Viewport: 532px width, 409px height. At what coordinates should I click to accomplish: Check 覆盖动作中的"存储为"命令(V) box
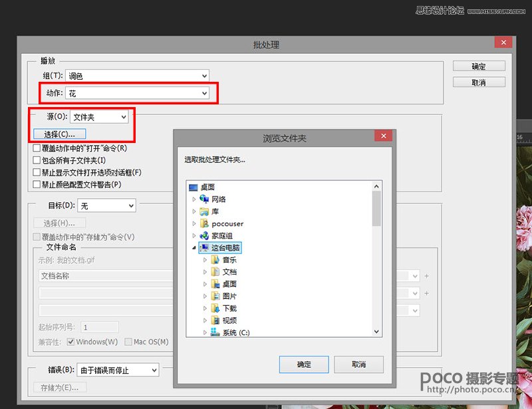pos(37,237)
